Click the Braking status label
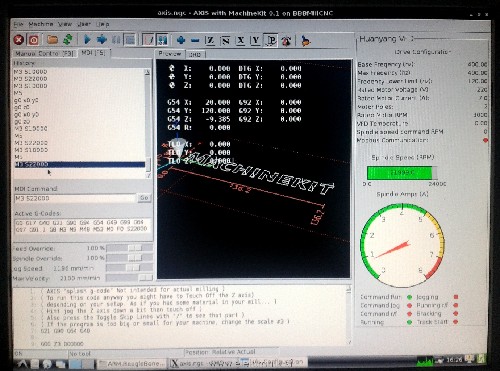This screenshot has width=500, height=371. 429,314
